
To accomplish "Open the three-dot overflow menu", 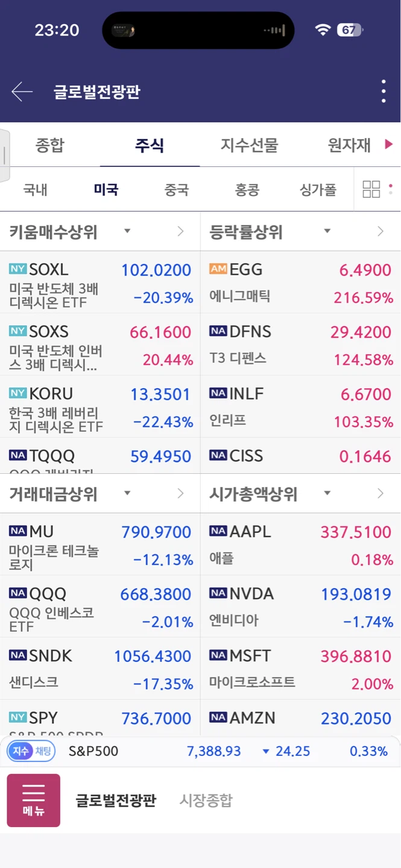I will point(384,92).
